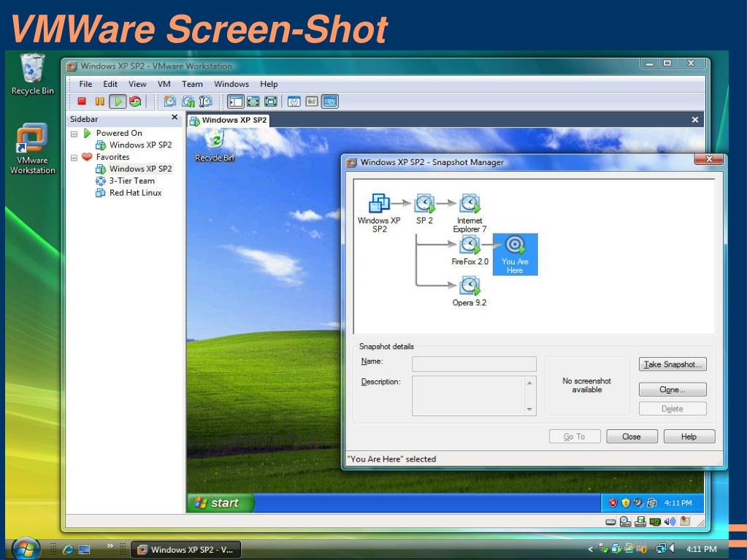The height and width of the screenshot is (560, 747).
Task: Open the VM menu
Action: tap(164, 84)
